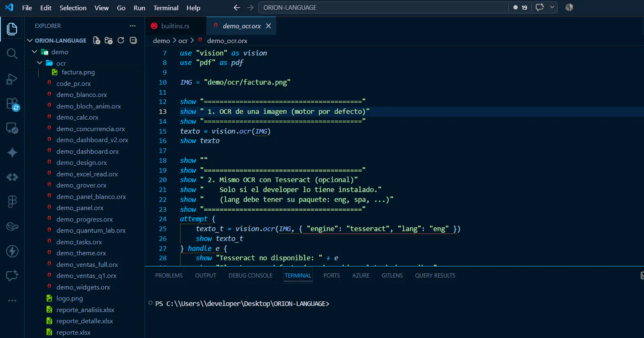Click the sparkle icon in activity bar

[12, 153]
